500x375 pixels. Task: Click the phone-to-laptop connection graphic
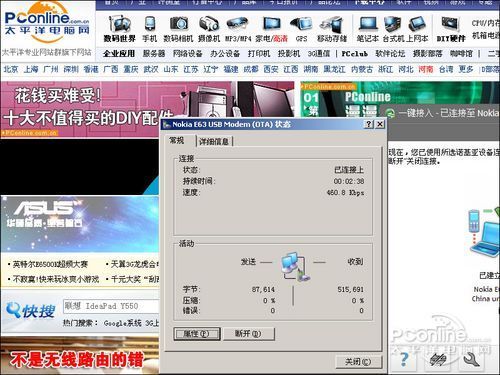tap(483, 232)
